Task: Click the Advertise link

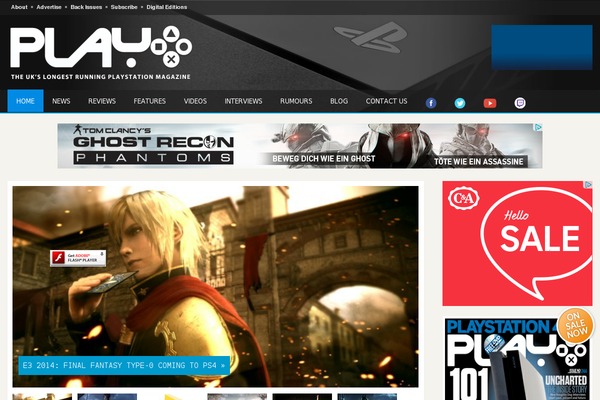Action: point(49,7)
